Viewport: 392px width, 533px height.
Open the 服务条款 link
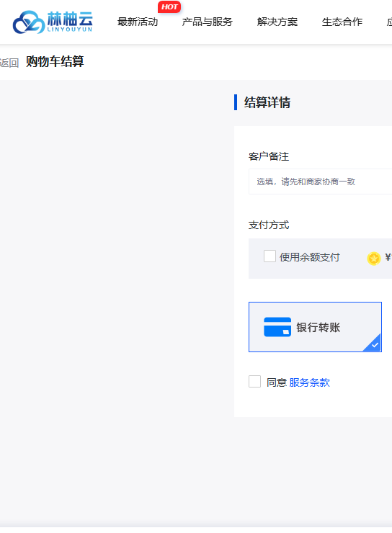(x=309, y=382)
